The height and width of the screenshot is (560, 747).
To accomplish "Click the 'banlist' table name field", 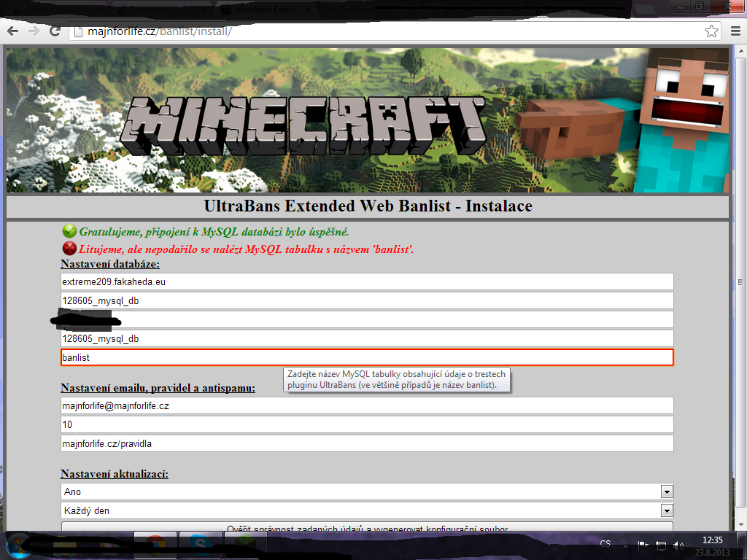I will 368,357.
